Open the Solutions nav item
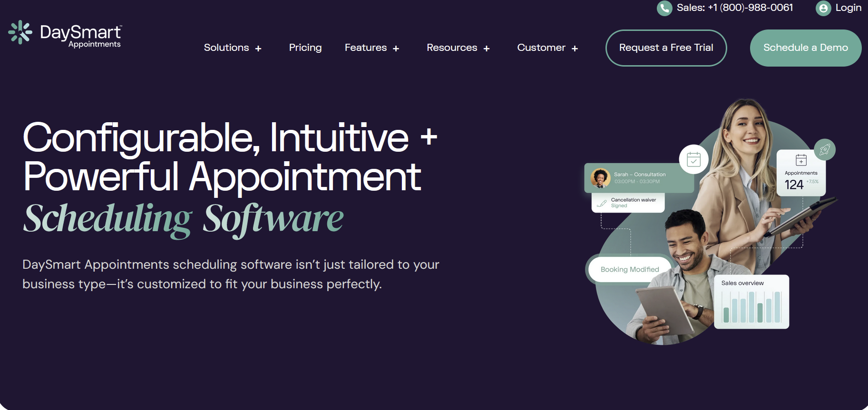 point(226,48)
